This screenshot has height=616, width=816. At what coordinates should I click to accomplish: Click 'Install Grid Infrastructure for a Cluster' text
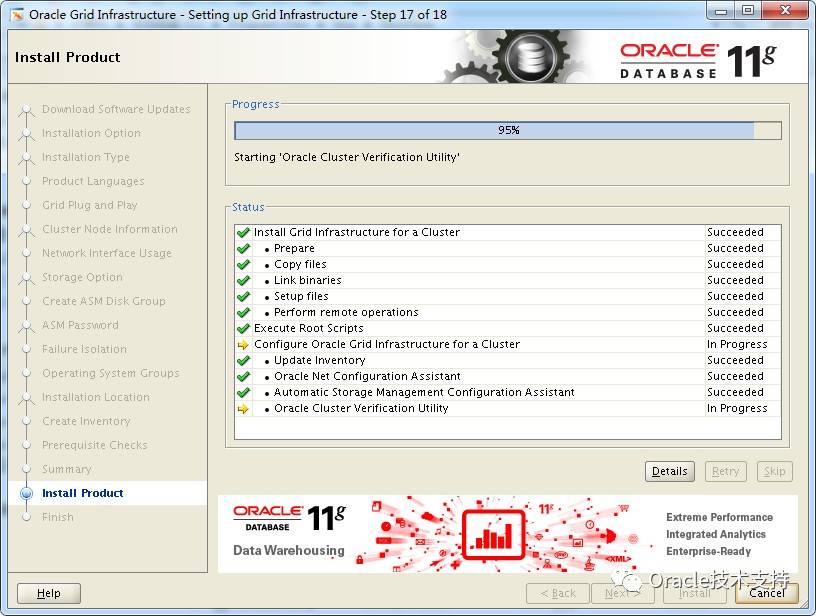tap(357, 232)
